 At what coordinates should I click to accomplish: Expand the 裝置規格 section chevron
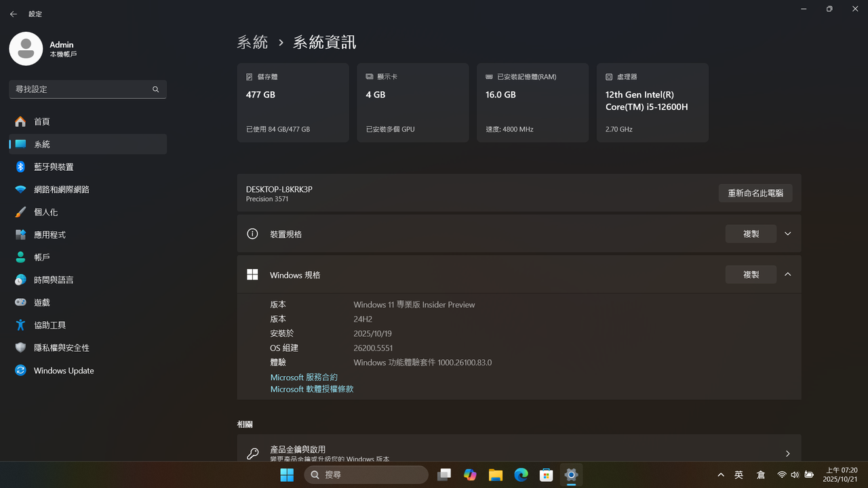(x=787, y=234)
